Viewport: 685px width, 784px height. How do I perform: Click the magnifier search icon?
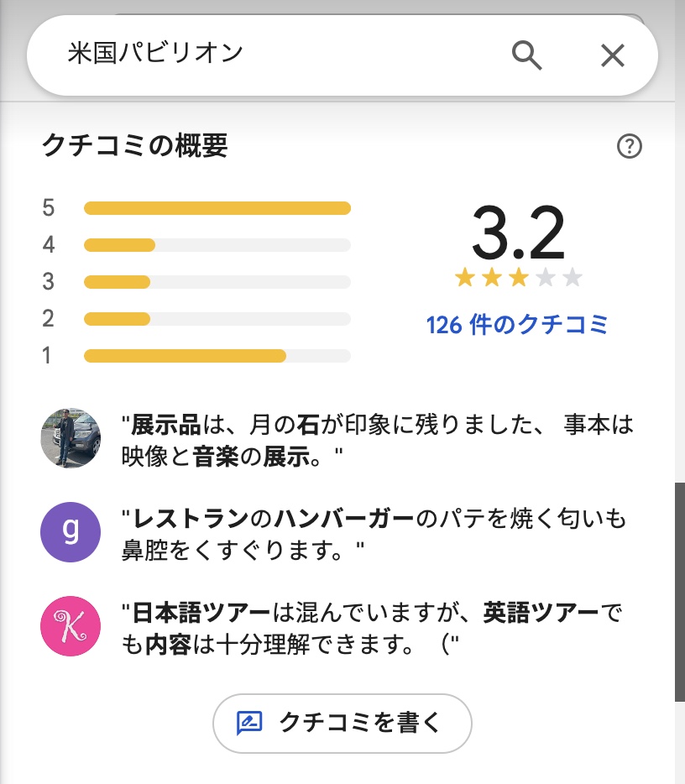(527, 55)
